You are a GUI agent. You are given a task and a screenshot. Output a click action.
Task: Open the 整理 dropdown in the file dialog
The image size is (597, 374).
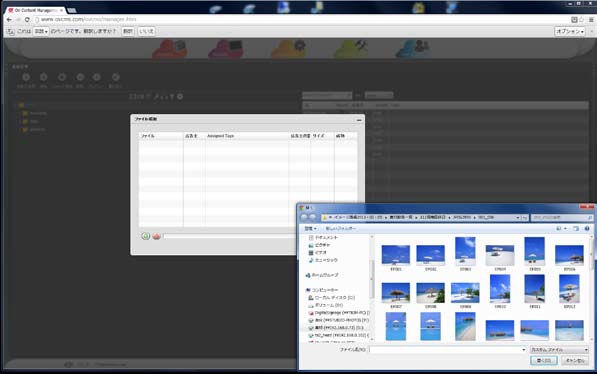[310, 229]
